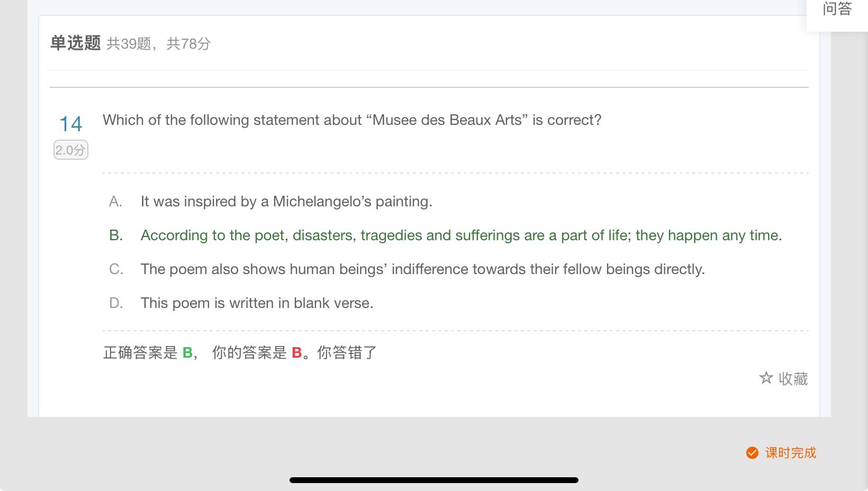
Task: Select option C radio letter
Action: (x=116, y=269)
